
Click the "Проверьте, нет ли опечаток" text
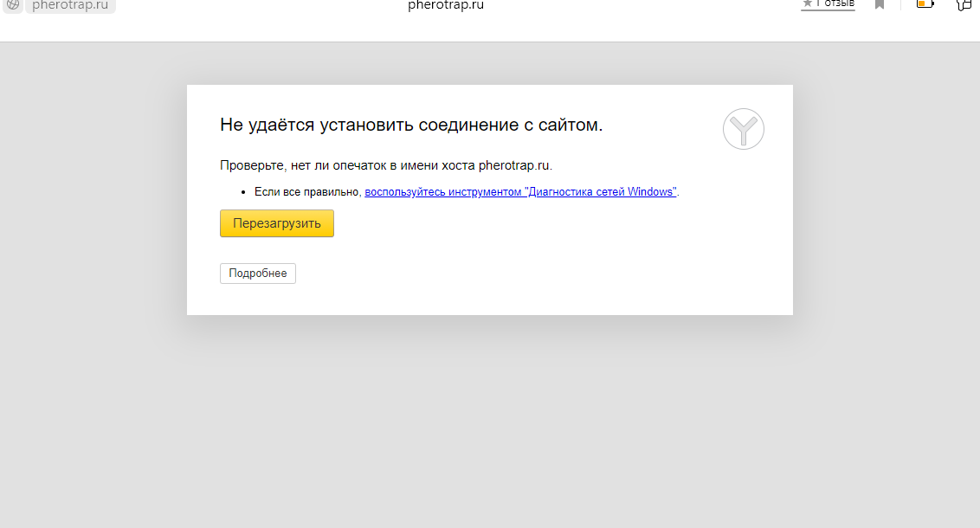click(x=385, y=165)
